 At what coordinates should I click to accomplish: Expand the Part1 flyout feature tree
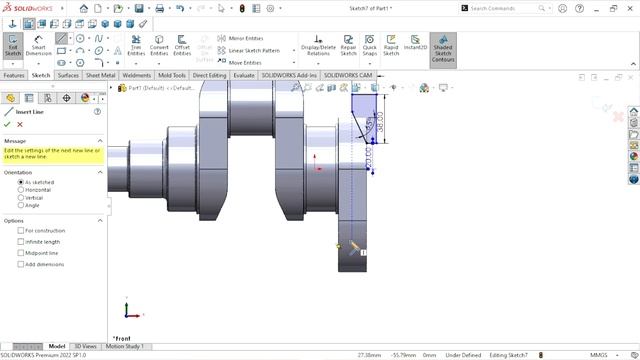click(x=111, y=88)
